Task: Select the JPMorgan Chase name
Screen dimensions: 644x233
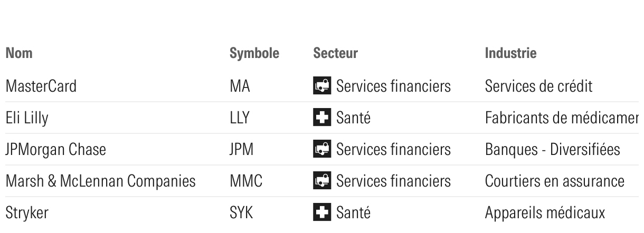Action: [x=55, y=150]
